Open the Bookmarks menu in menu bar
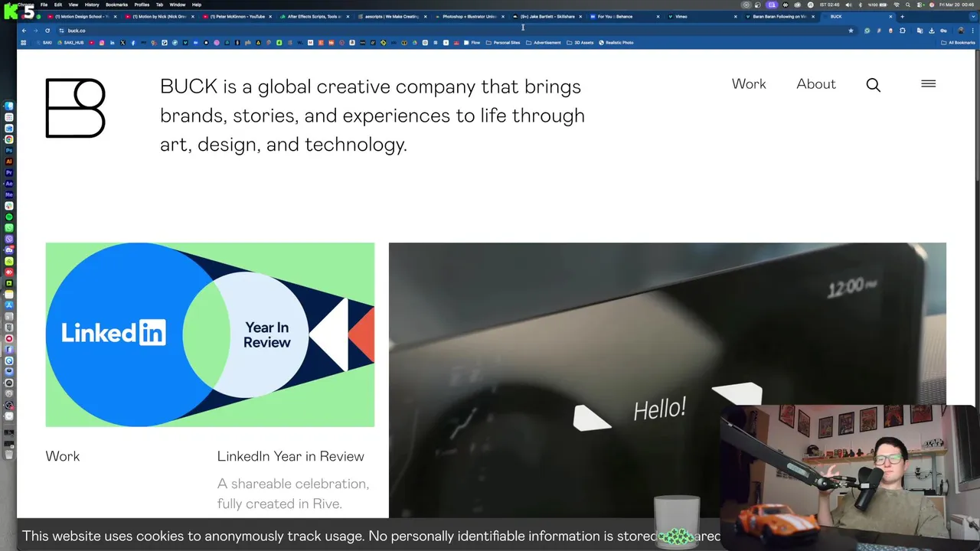980x551 pixels. (116, 5)
